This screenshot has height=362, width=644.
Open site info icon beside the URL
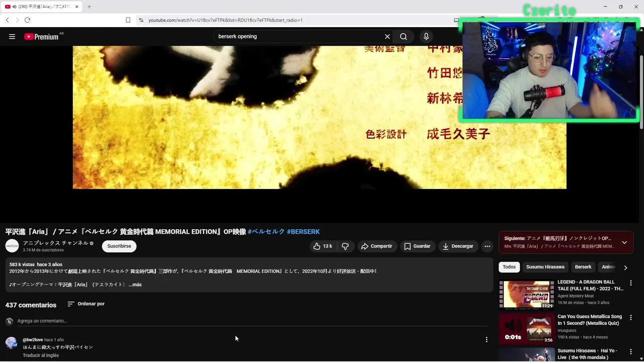[x=141, y=20]
